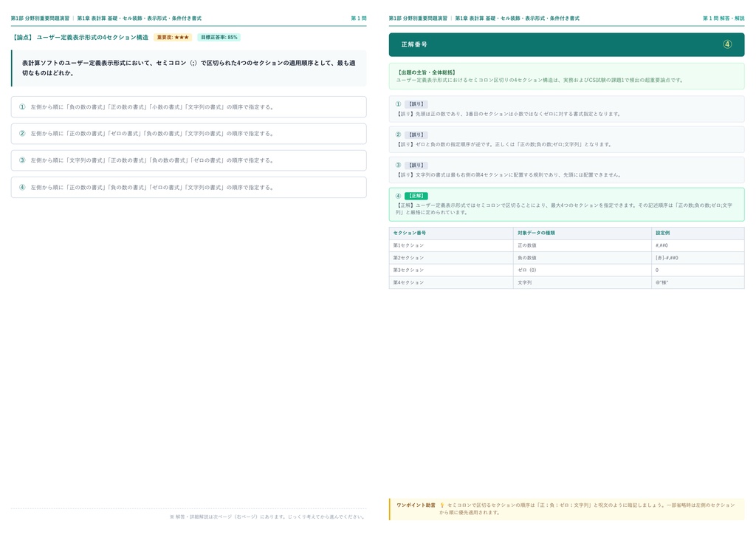The height and width of the screenshot is (535, 756).
Task: Click the 正の数値 table cell
Action: tap(582, 245)
